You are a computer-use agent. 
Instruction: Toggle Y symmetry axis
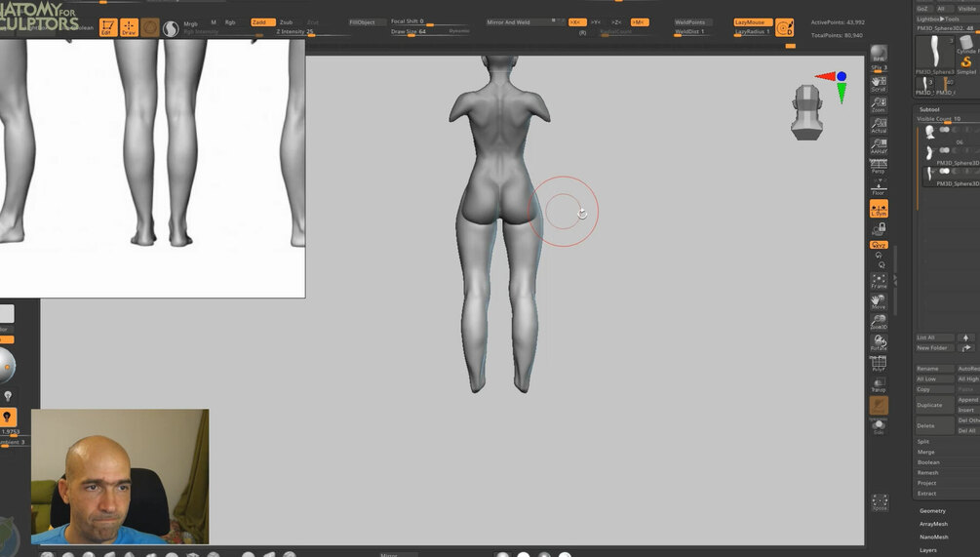(x=596, y=21)
